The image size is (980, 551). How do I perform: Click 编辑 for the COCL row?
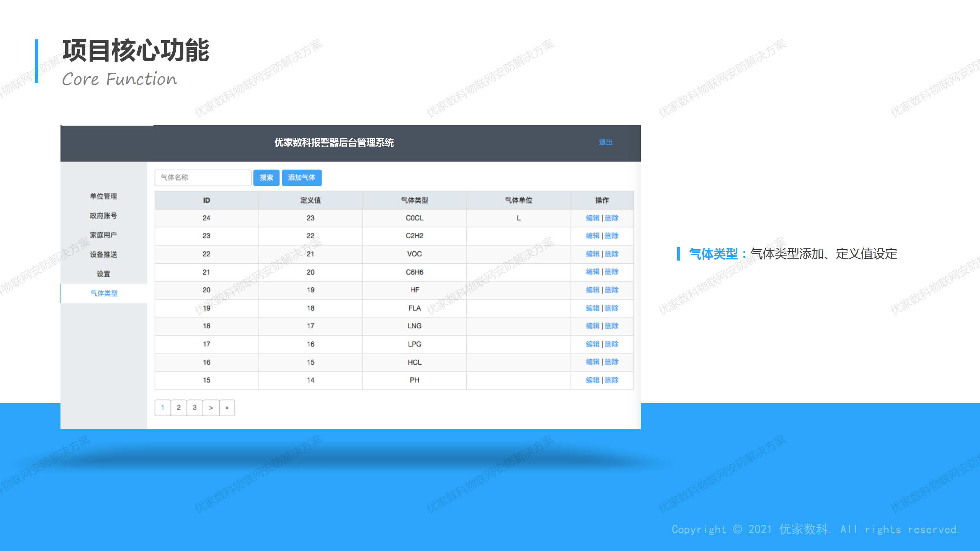593,218
